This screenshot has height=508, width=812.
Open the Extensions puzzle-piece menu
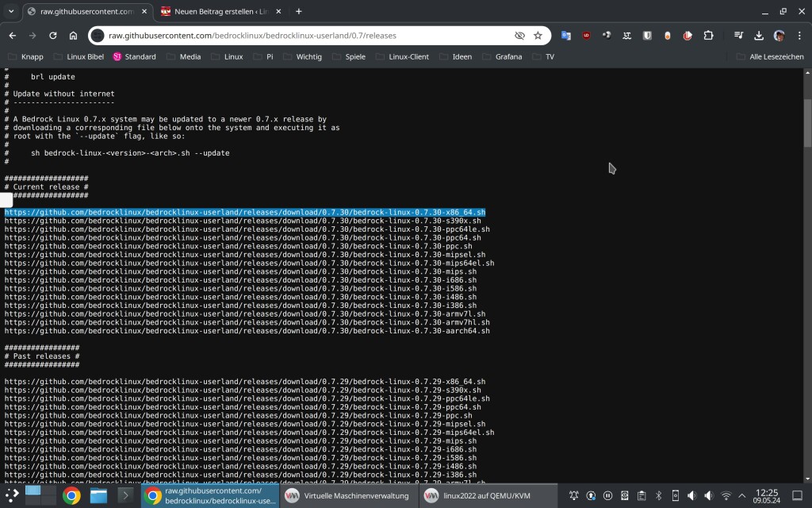pos(708,35)
